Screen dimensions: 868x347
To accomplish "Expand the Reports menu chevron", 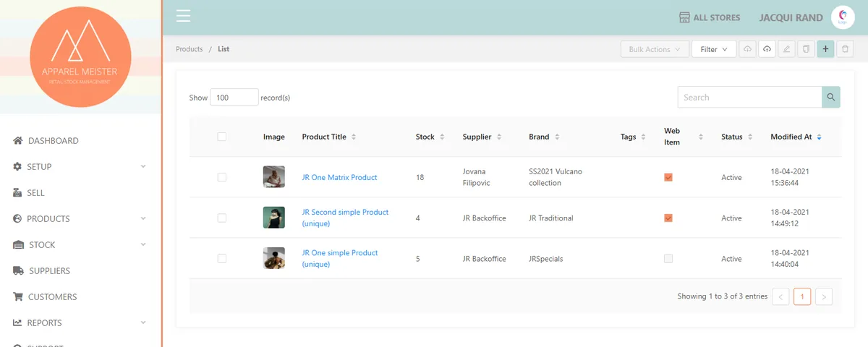I will (143, 322).
